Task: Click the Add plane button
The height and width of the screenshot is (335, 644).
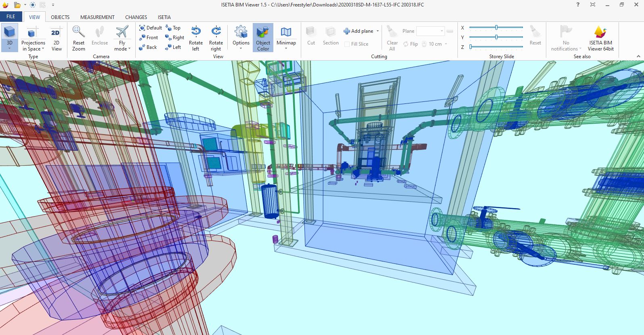Action: tap(359, 31)
